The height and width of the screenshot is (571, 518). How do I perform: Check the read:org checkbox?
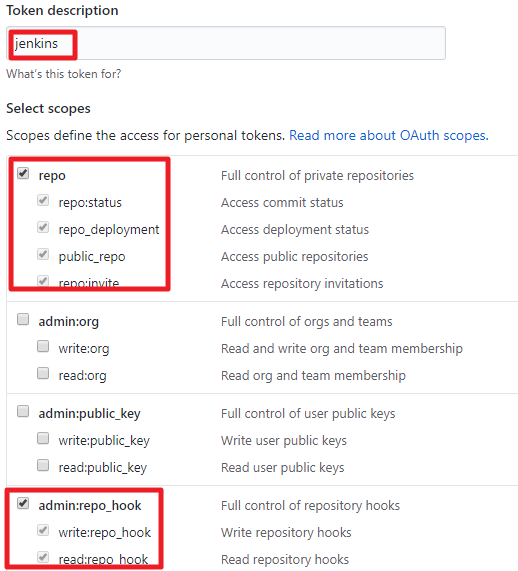click(x=43, y=373)
